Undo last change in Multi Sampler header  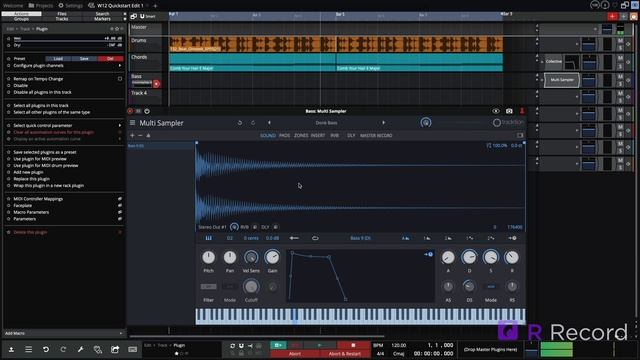(240, 123)
